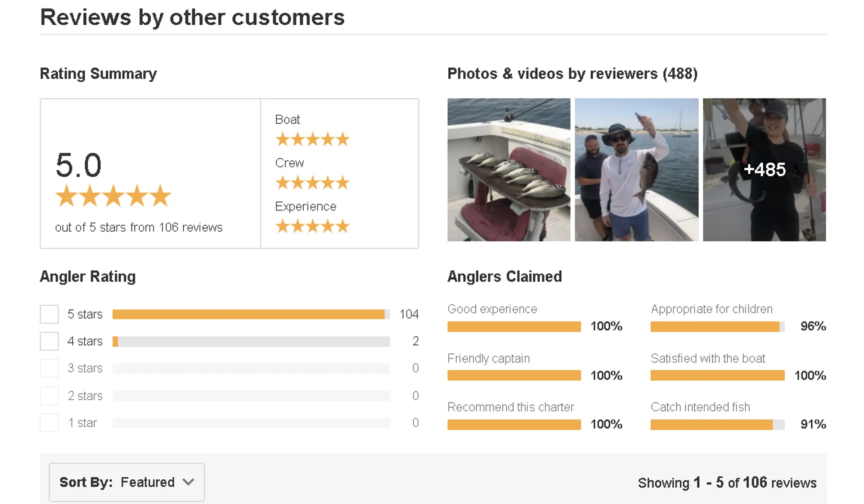Click the 'Recommend this charter' label
Image resolution: width=864 pixels, height=504 pixels.
click(x=511, y=407)
